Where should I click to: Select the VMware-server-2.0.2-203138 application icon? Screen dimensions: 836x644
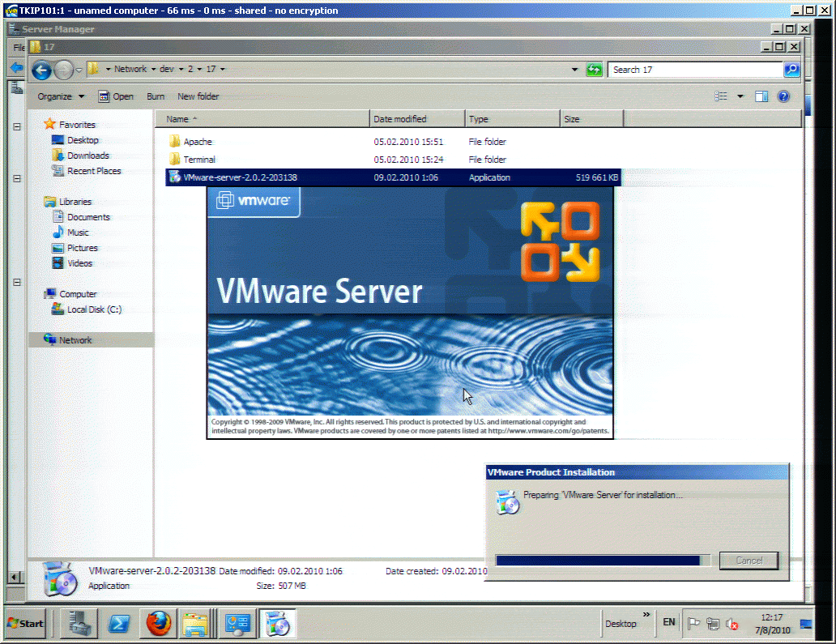pos(175,177)
